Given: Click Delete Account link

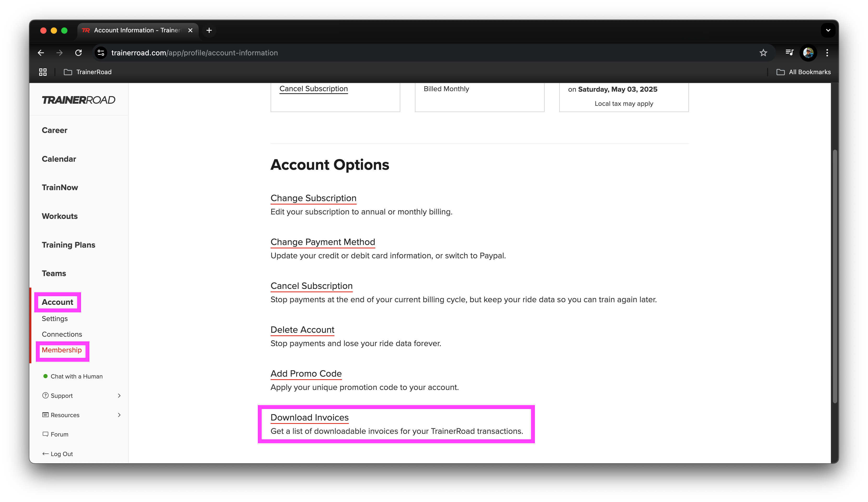Looking at the screenshot, I should coord(302,330).
